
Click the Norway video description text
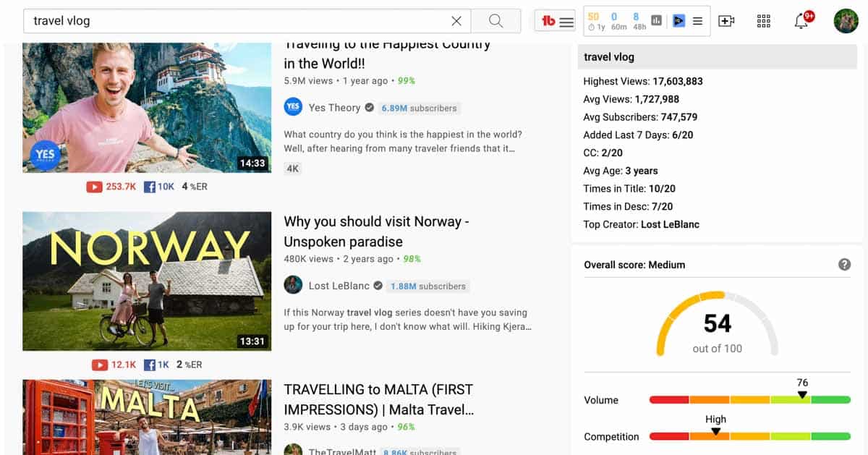tap(408, 320)
